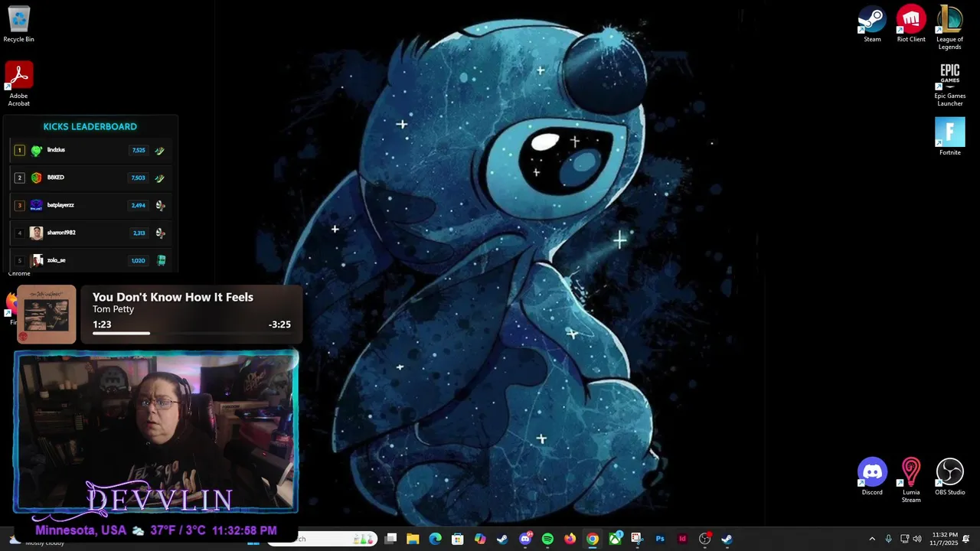Viewport: 980px width, 551px height.
Task: Switch to Google Chrome on the taskbar
Action: [x=593, y=539]
